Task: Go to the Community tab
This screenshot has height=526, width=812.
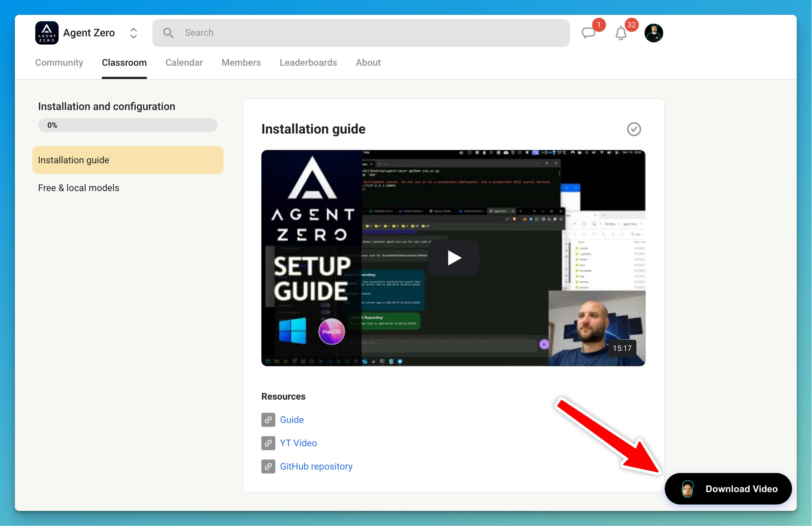Action: click(59, 62)
